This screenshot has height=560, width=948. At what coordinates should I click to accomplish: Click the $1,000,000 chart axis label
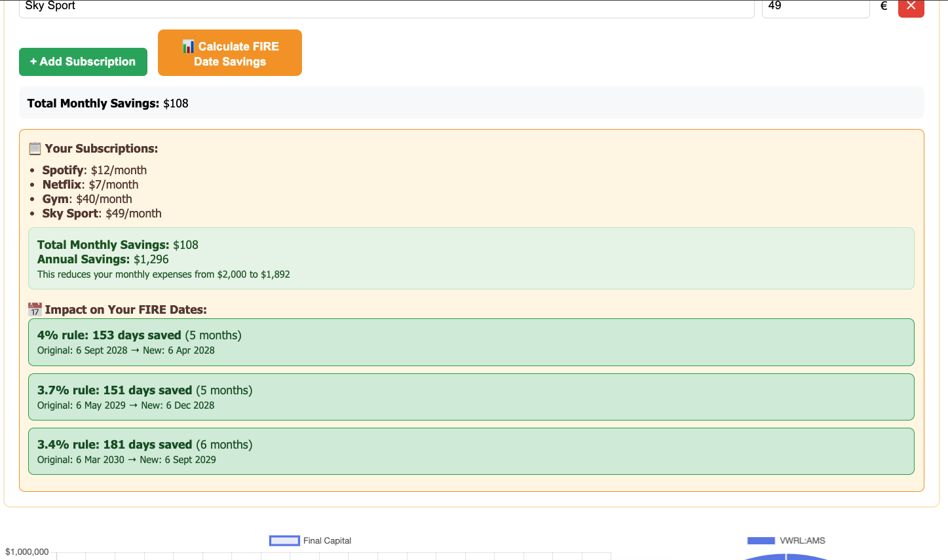(27, 551)
